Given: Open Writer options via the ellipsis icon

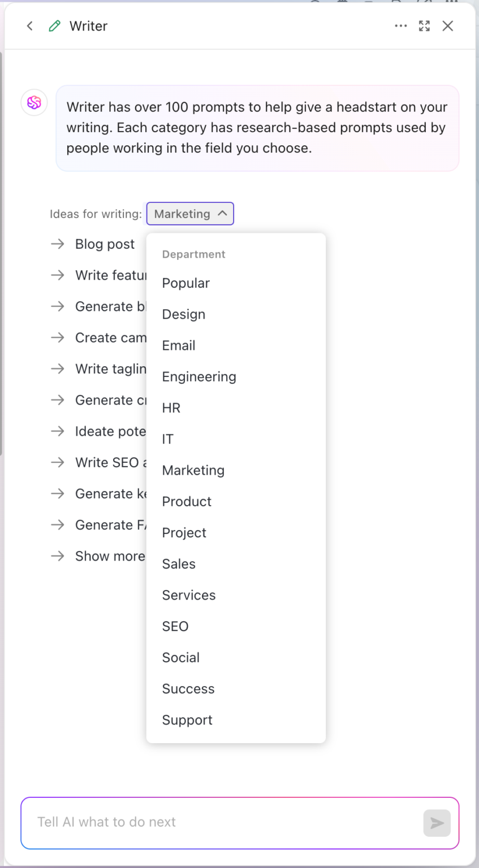Looking at the screenshot, I should [401, 26].
